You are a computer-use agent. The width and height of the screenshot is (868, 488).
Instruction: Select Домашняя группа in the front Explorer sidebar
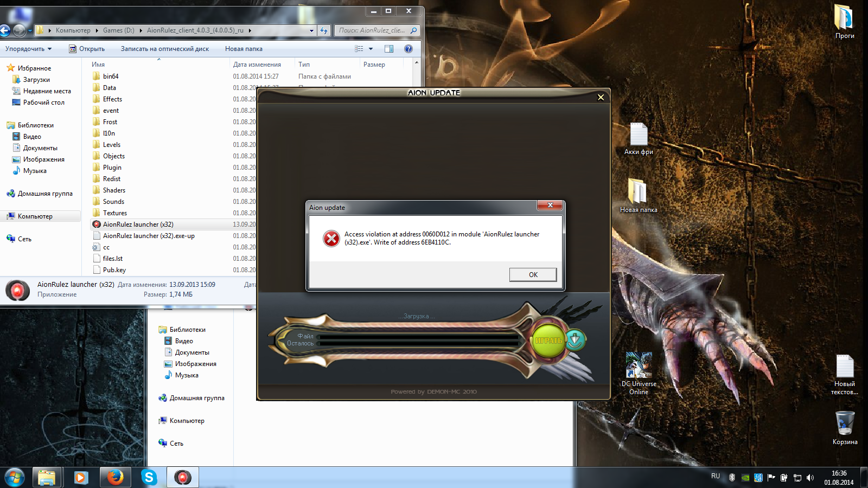tap(45, 194)
